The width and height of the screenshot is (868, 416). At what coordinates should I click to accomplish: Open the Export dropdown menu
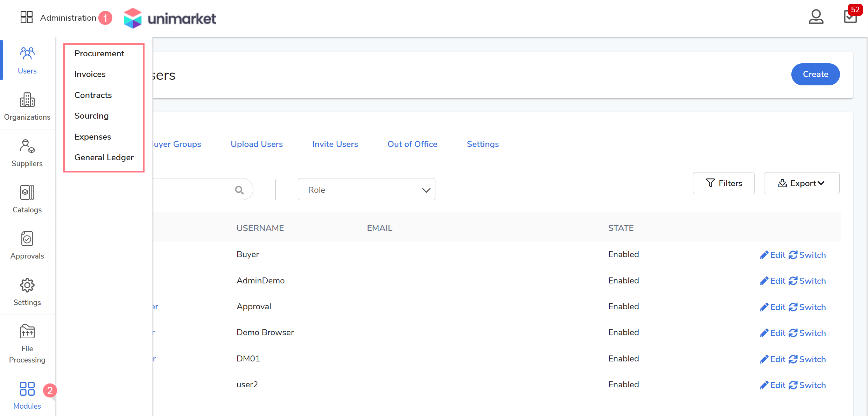tap(801, 183)
